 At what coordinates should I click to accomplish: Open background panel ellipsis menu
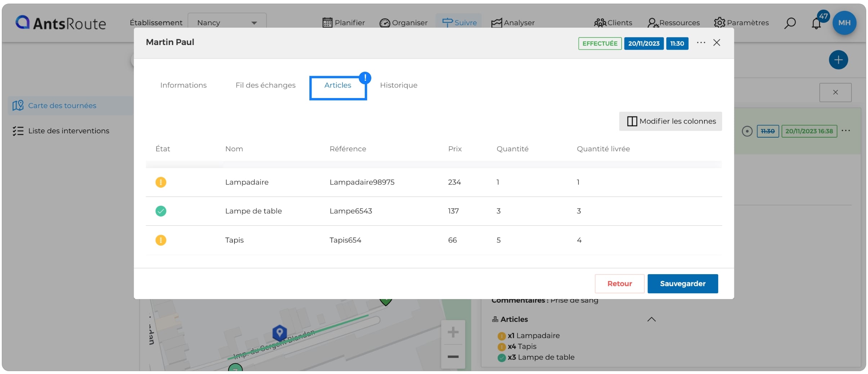coord(846,130)
